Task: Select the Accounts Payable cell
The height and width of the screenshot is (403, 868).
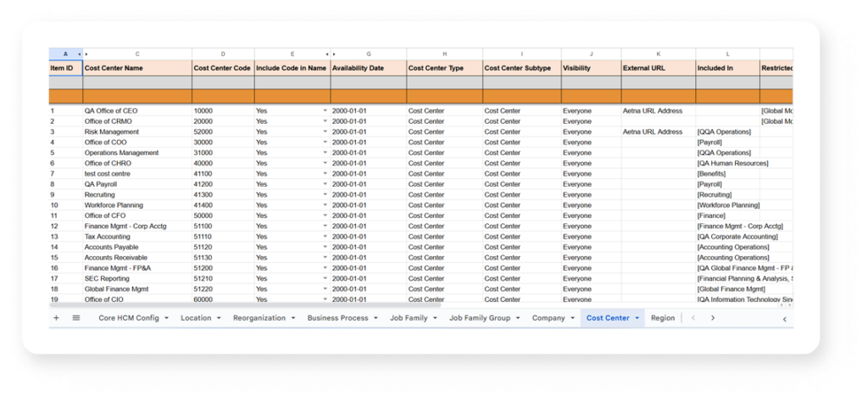Action: click(x=137, y=247)
